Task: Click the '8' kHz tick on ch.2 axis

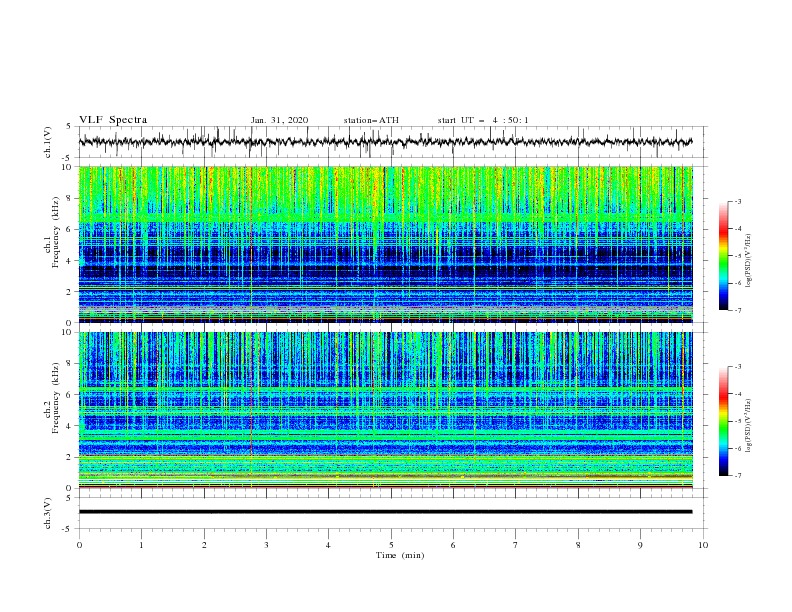Action: pos(70,363)
